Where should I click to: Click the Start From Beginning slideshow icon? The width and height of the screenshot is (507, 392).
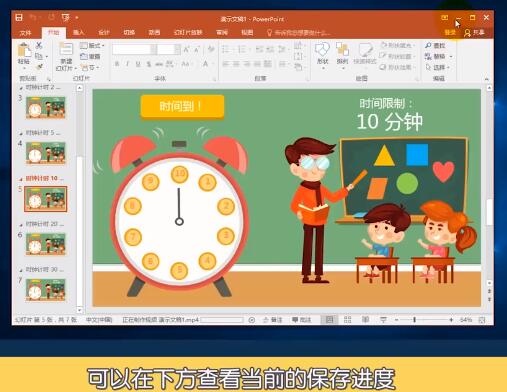click(65, 18)
